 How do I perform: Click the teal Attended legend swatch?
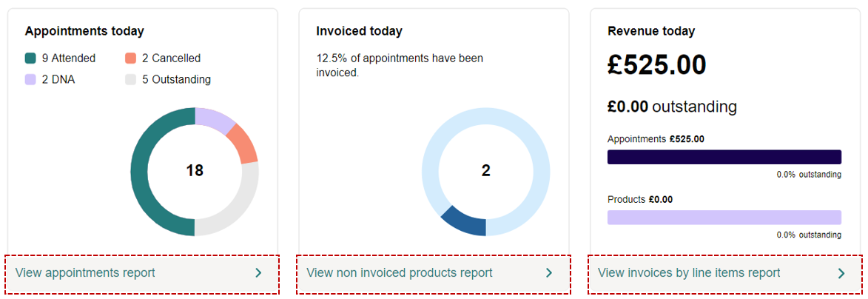(x=30, y=58)
